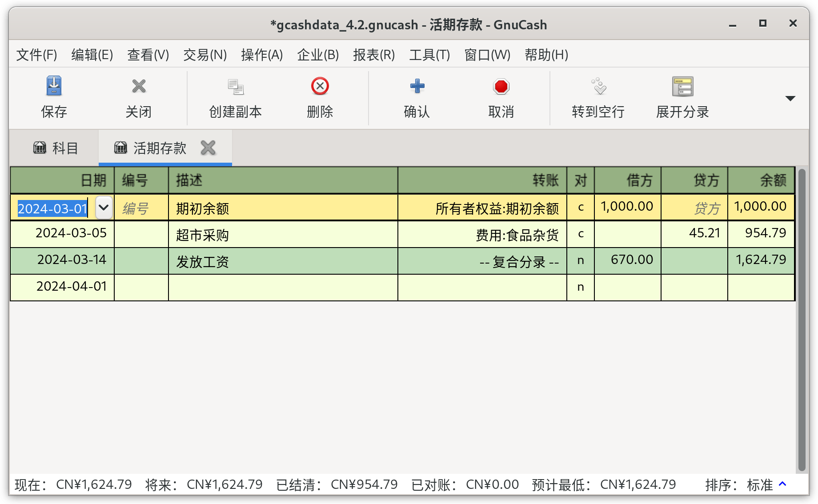Click the register's vertical scrollbar
The width and height of the screenshot is (818, 504).
[x=802, y=320]
